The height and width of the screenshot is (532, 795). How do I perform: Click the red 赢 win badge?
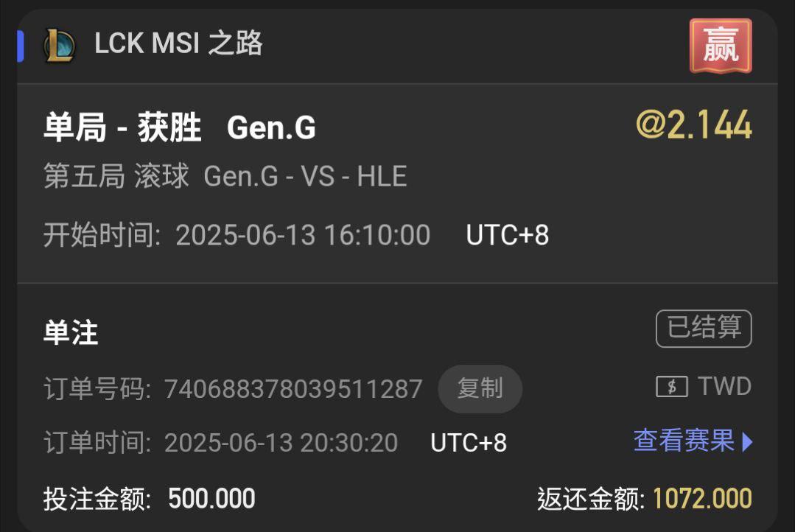pos(721,46)
